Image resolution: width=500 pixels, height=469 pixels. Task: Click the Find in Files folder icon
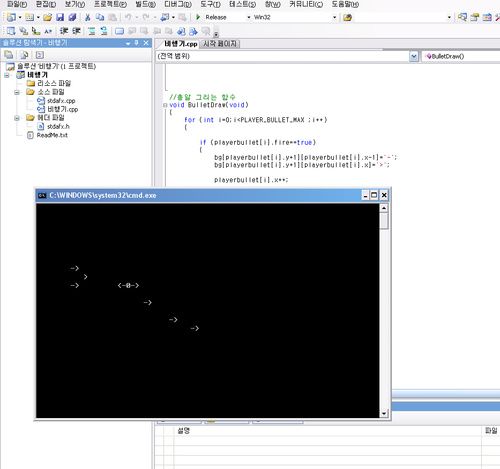(347, 17)
